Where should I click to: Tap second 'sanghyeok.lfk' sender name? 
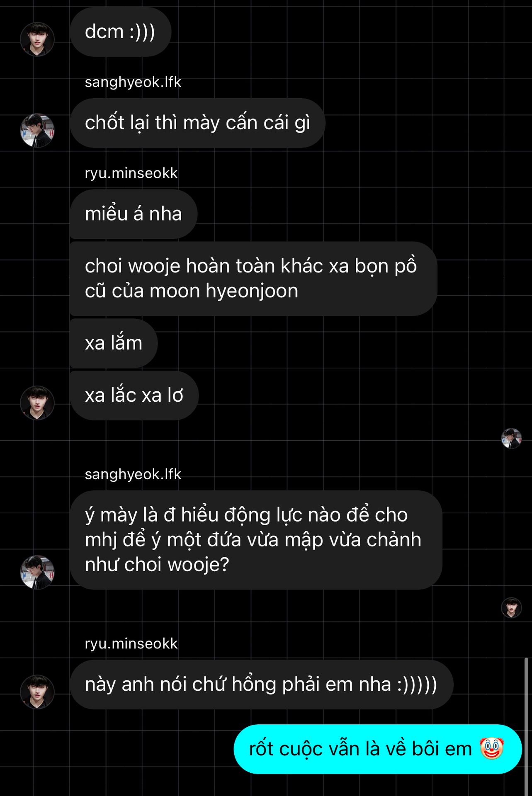pos(133,474)
